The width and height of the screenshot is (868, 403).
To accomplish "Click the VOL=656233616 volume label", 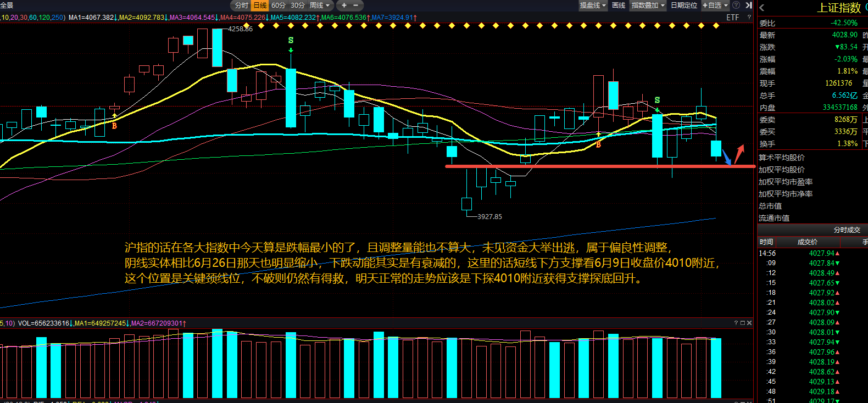I will (46, 323).
